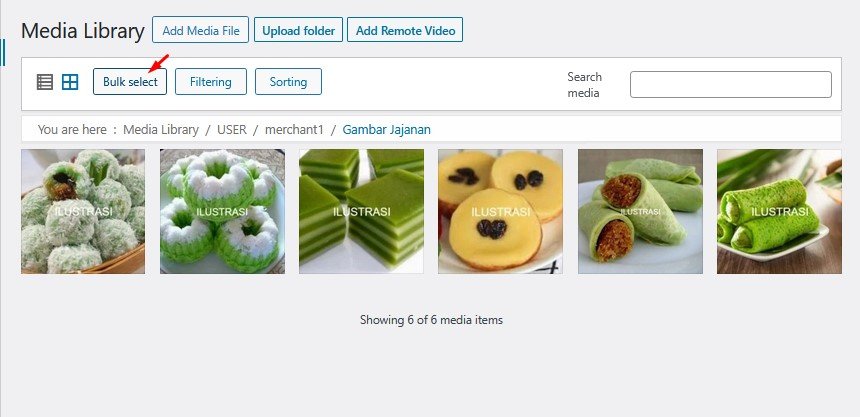Screen dimensions: 860x417
Task: Open merchant1 folder in breadcrumb
Action: (294, 129)
